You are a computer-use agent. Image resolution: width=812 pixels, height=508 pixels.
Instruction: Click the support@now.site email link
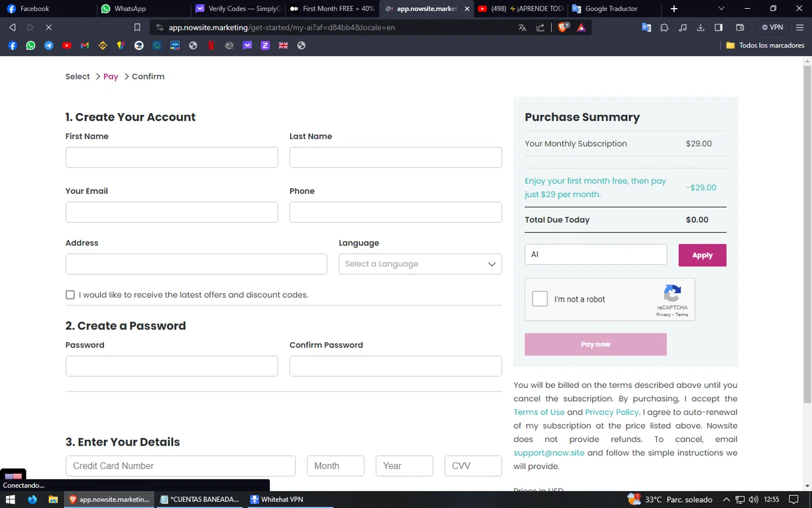[x=549, y=453]
